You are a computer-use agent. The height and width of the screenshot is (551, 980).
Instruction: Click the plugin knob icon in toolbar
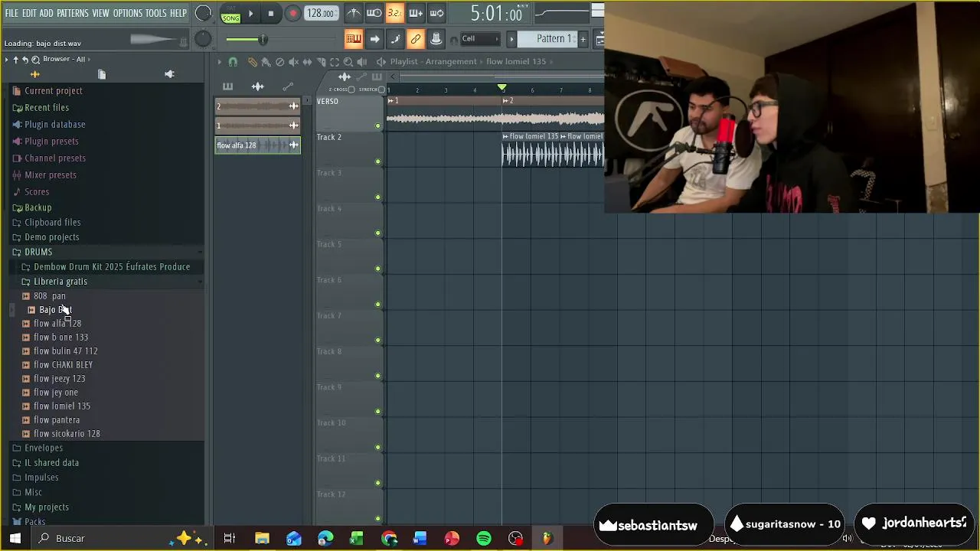(436, 39)
